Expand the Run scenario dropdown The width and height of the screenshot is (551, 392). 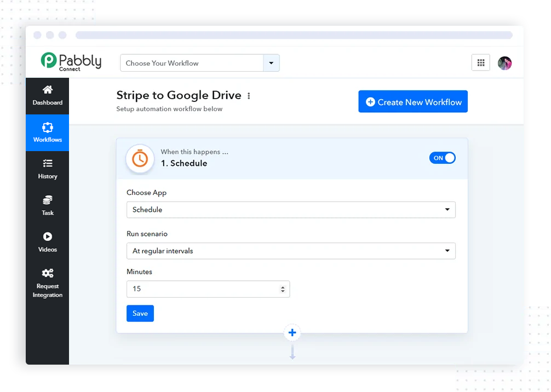(291, 251)
